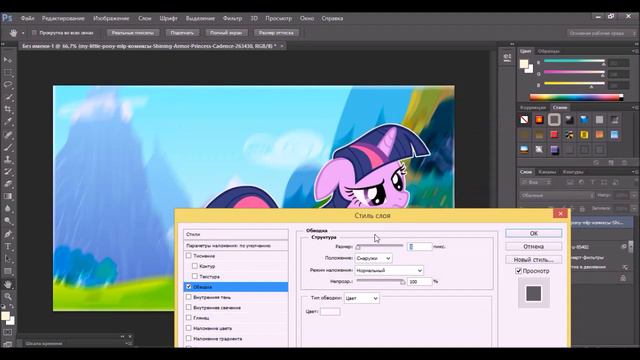Select the Rectangle shape tool
Viewport: 640px width, 360px height.
click(x=8, y=271)
